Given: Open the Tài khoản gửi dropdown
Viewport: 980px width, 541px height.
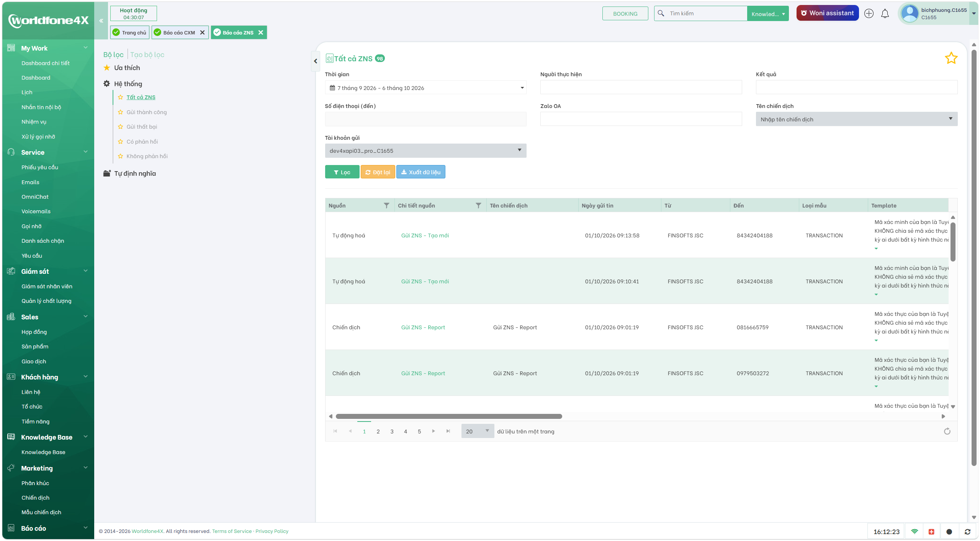Looking at the screenshot, I should coord(425,150).
